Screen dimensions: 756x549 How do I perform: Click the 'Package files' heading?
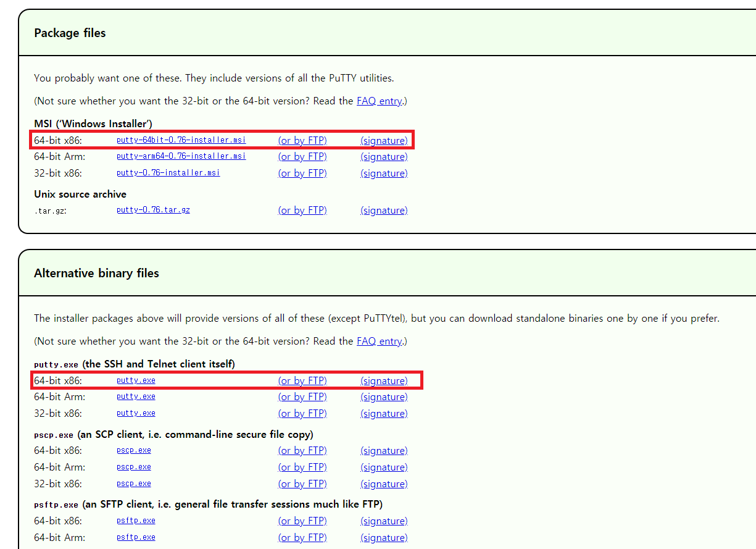70,33
